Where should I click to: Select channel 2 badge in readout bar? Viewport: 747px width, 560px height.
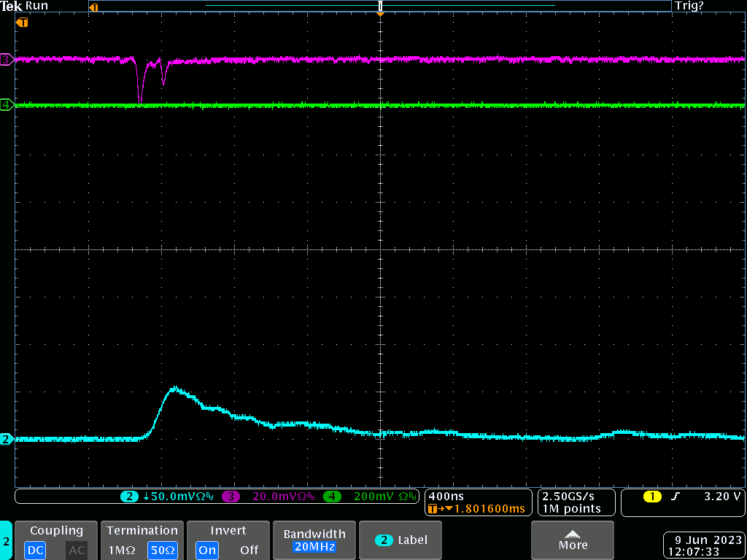[x=129, y=497]
